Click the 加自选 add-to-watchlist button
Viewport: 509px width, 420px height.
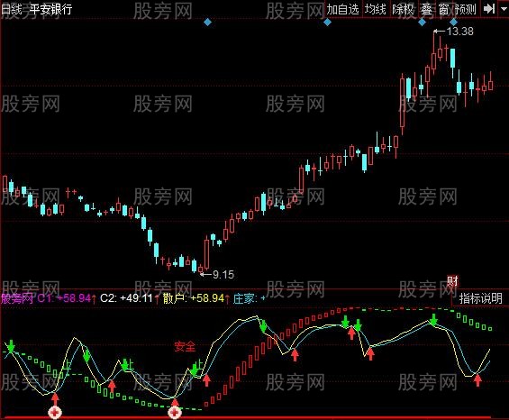tap(343, 9)
